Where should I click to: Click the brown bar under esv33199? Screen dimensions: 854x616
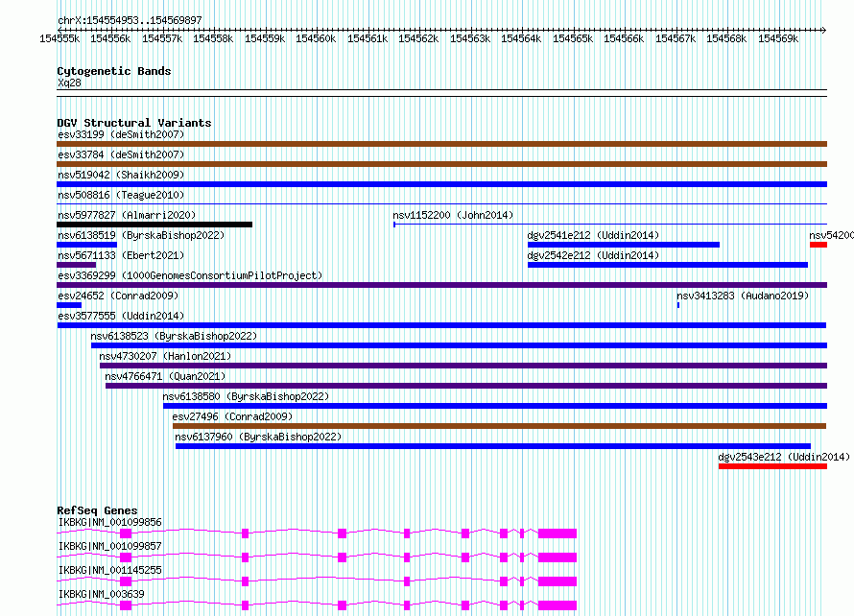point(441,144)
